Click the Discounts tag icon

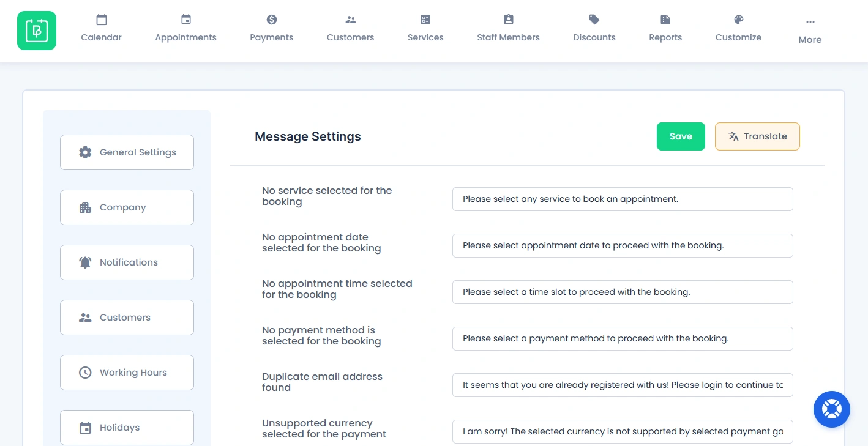click(594, 20)
